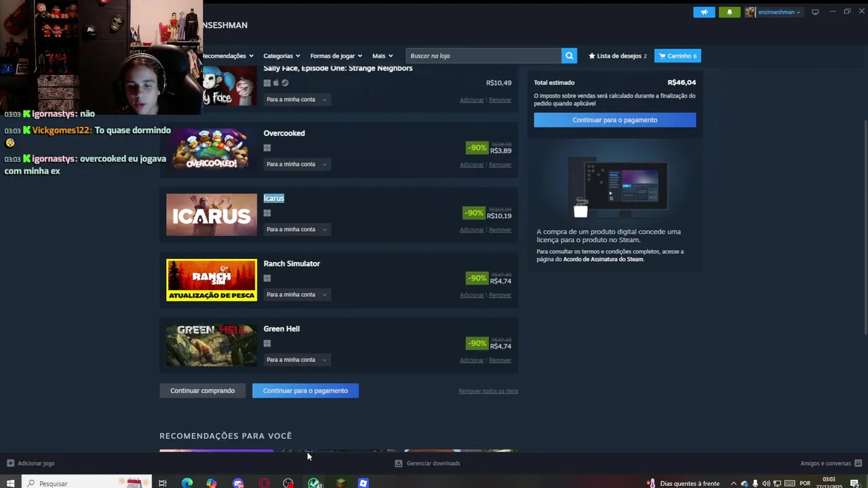Click Adicionar link for Overcooked

(472, 165)
